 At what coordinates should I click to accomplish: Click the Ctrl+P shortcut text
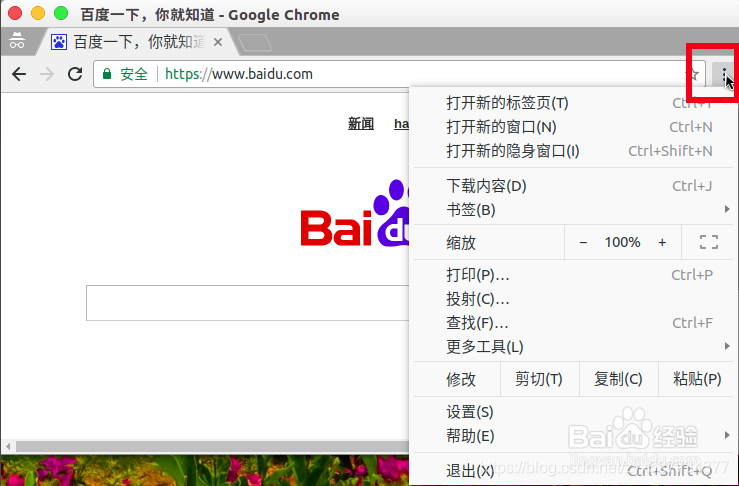click(x=692, y=275)
